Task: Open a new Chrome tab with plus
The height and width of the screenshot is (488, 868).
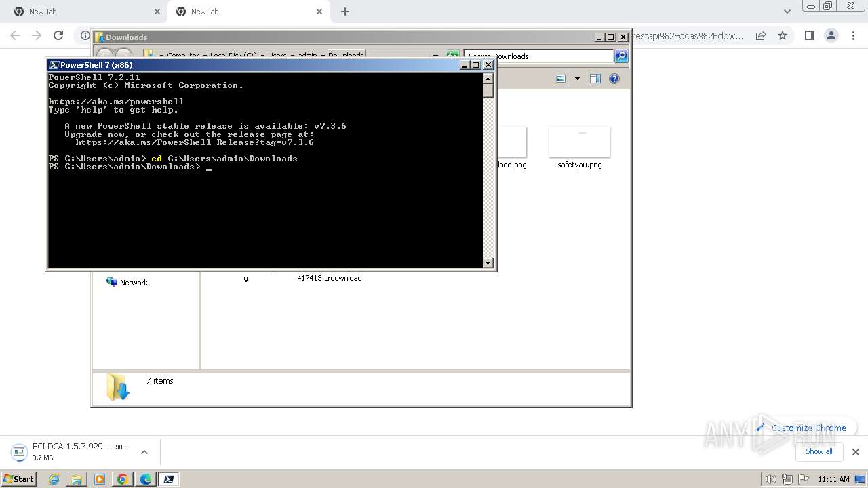Action: click(345, 12)
